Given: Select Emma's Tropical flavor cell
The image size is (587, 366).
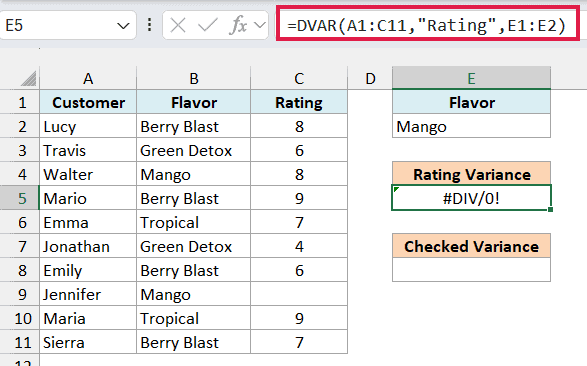Looking at the screenshot, I should (x=194, y=223).
